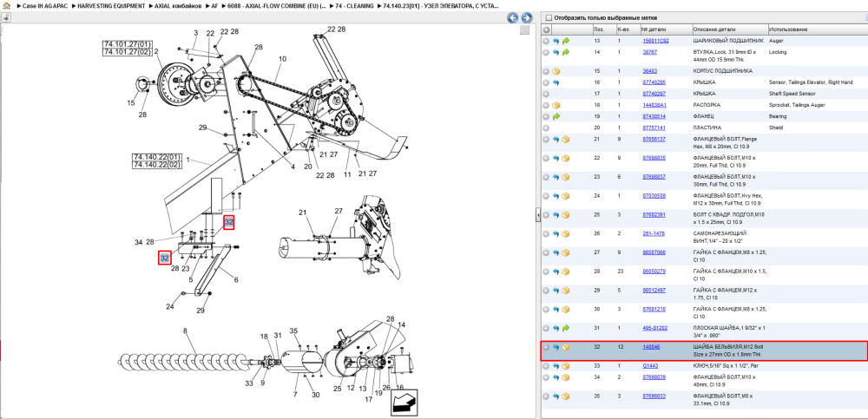
Task: Click the download diagram icon at top left
Action: (5, 17)
